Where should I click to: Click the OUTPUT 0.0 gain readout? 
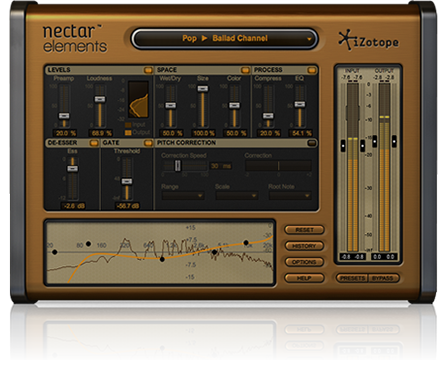[384, 257]
